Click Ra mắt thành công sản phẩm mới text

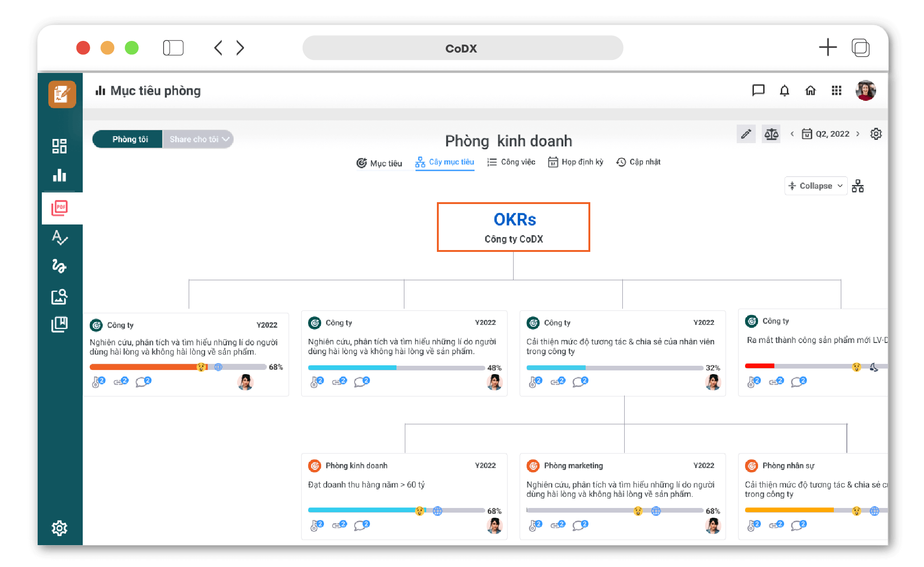coord(817,340)
